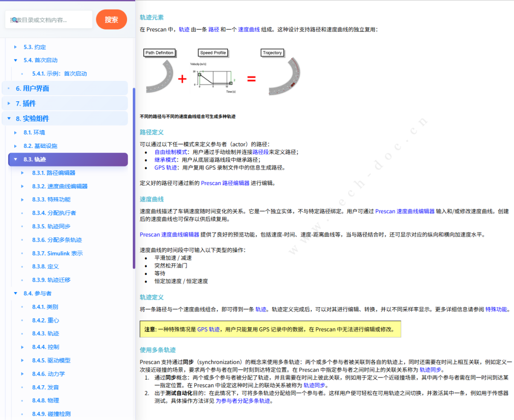Click the 速度曲线 section heading
The image size is (514, 420).
[151, 199]
